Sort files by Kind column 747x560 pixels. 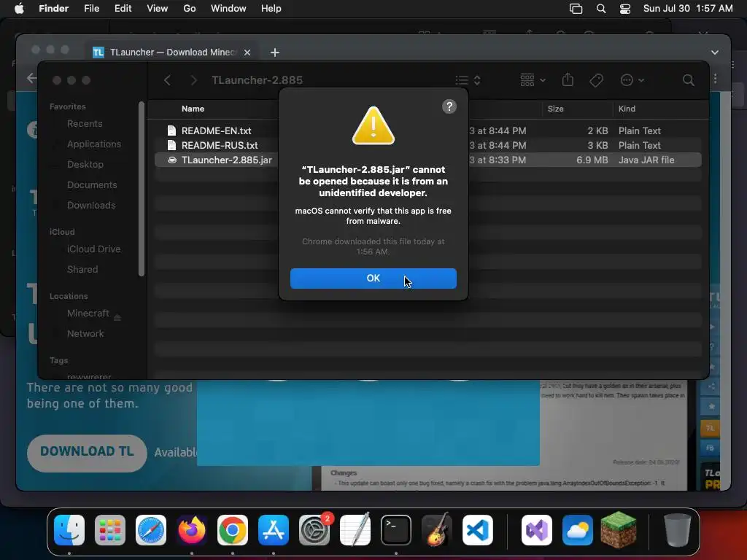[x=627, y=109]
